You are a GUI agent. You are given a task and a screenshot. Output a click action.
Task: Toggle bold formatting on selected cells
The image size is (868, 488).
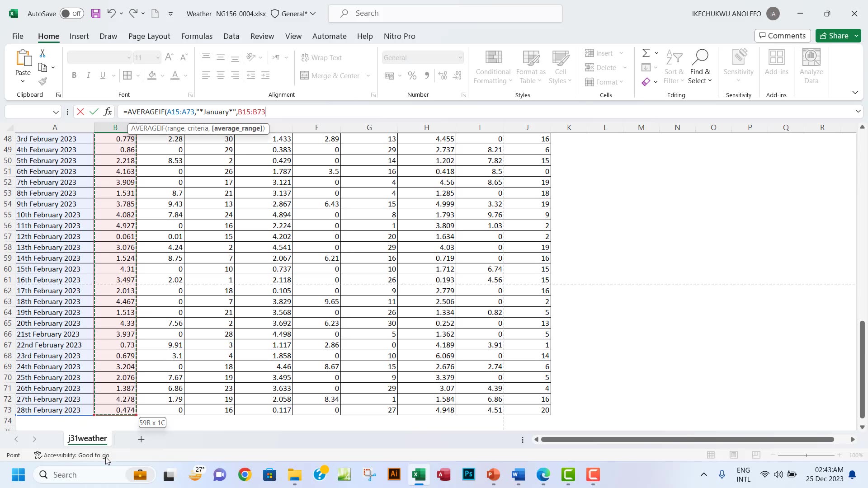(x=74, y=75)
